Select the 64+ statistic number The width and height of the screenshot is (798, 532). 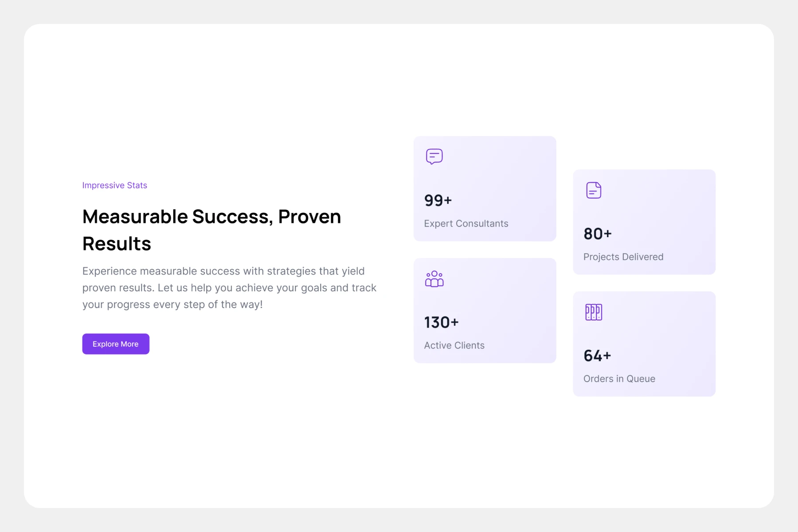(x=597, y=356)
